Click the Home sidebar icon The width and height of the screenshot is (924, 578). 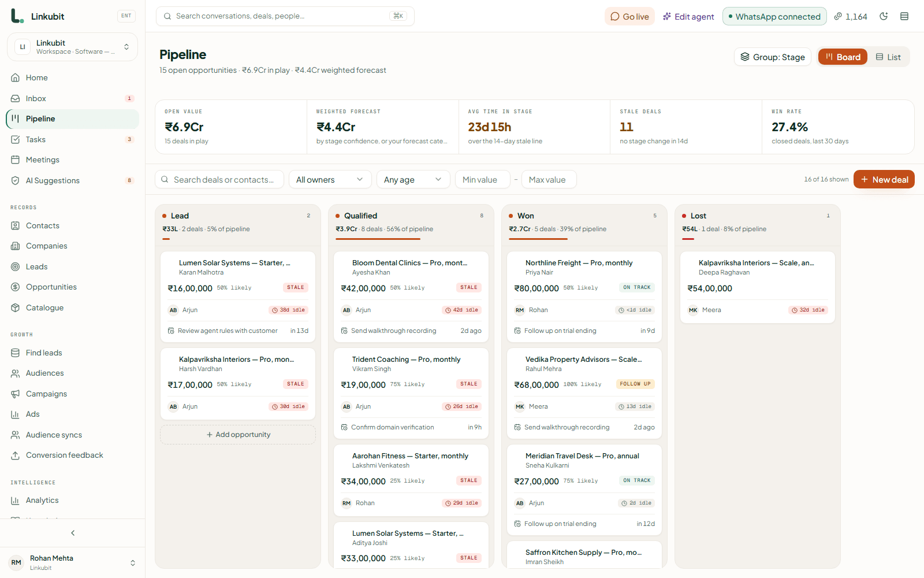point(16,77)
